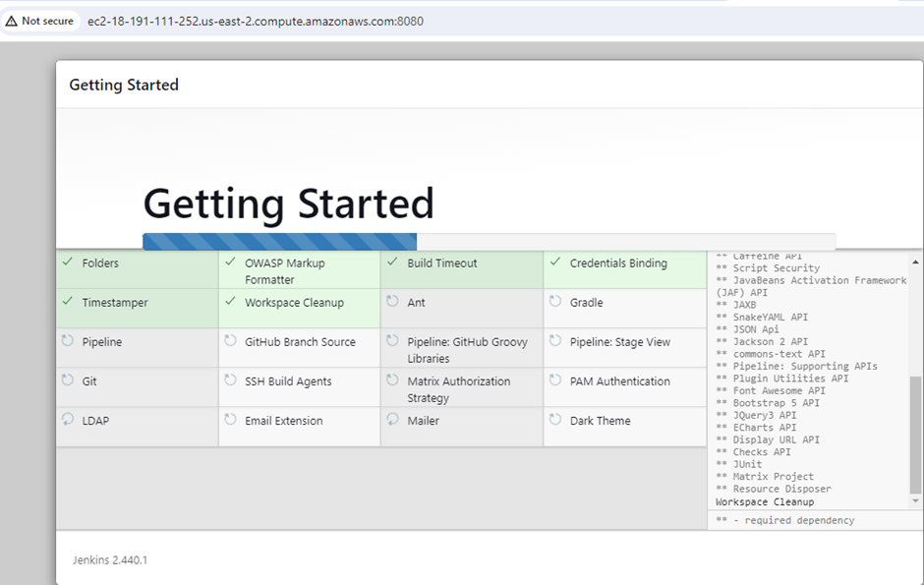Click the pending spinner icon next to Ant
Screen dimensions: 924x585
click(392, 301)
